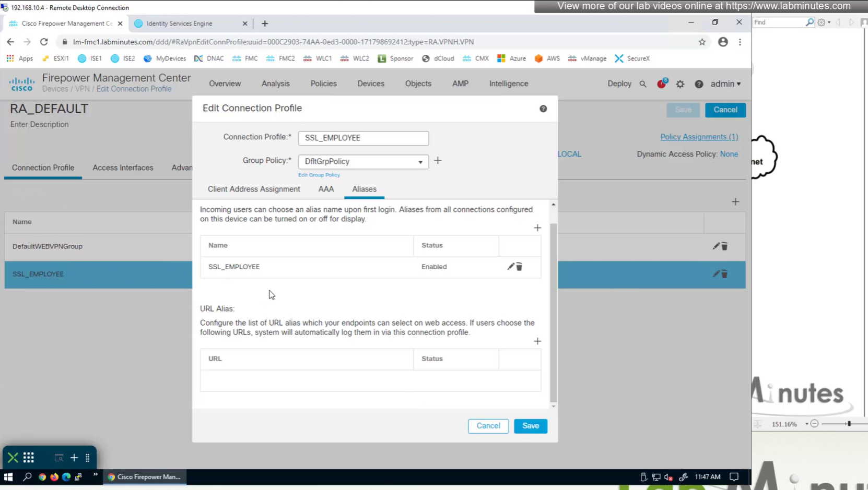Add a new group policy with plus icon
Screen dimensions: 868x490
click(x=438, y=161)
